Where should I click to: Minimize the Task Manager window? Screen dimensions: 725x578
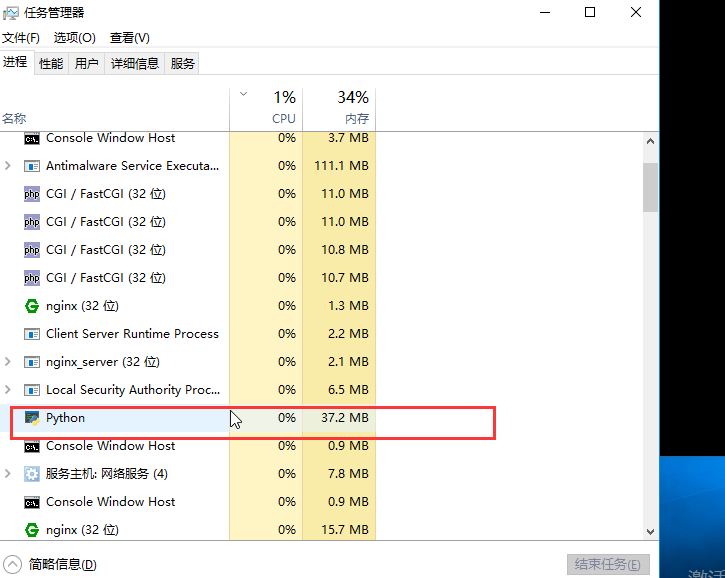click(545, 12)
